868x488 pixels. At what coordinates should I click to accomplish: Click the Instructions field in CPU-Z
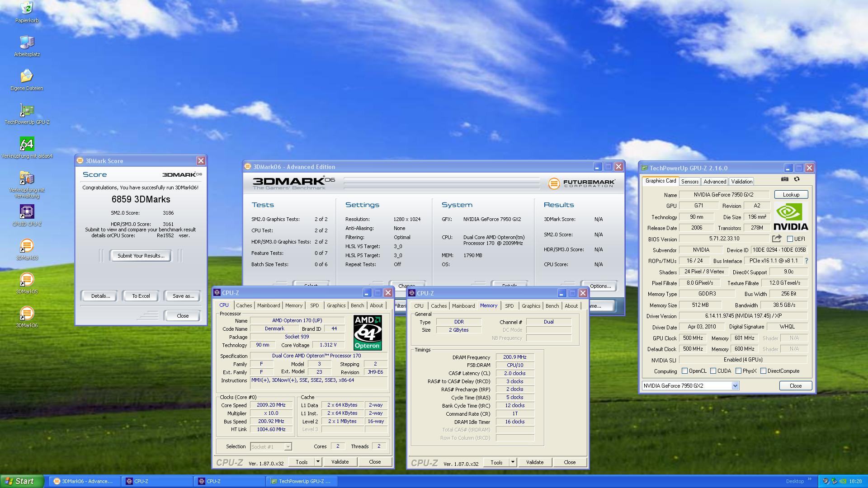coord(319,383)
